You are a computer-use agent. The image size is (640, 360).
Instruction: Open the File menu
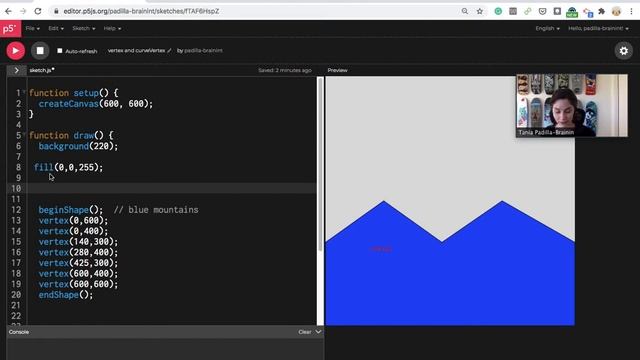click(x=33, y=29)
